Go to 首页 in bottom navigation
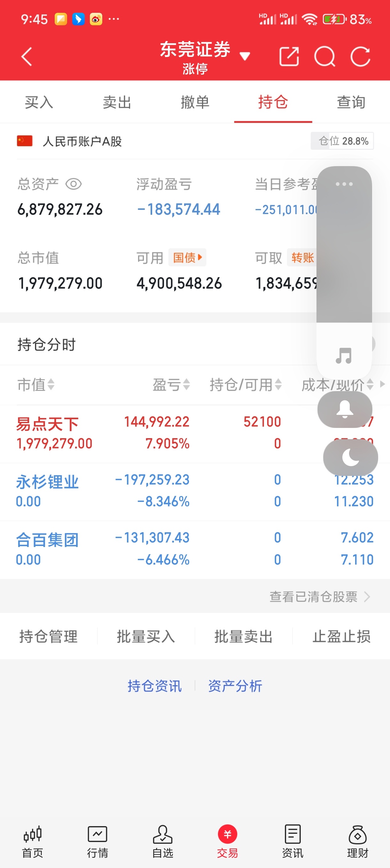The image size is (390, 868). pyautogui.click(x=33, y=842)
